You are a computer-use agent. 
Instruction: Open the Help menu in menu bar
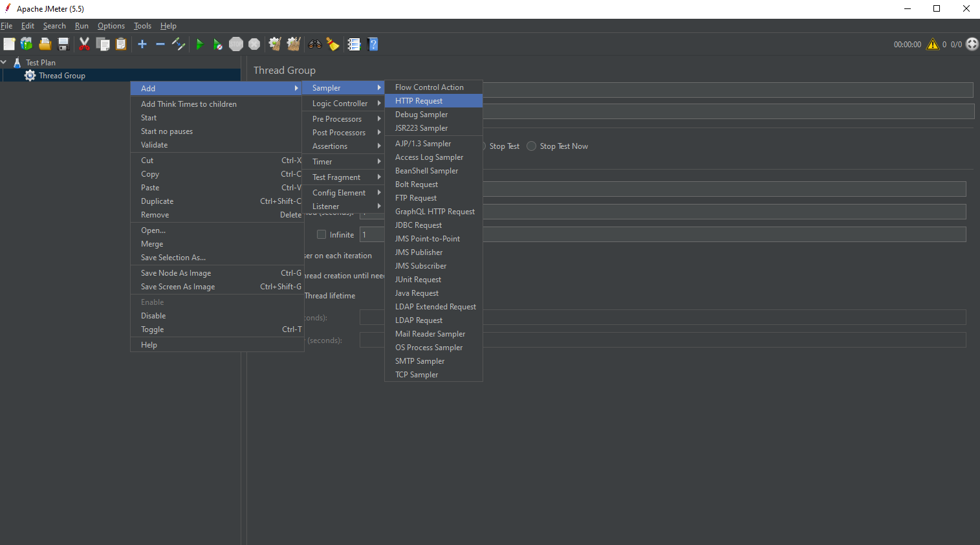click(168, 26)
